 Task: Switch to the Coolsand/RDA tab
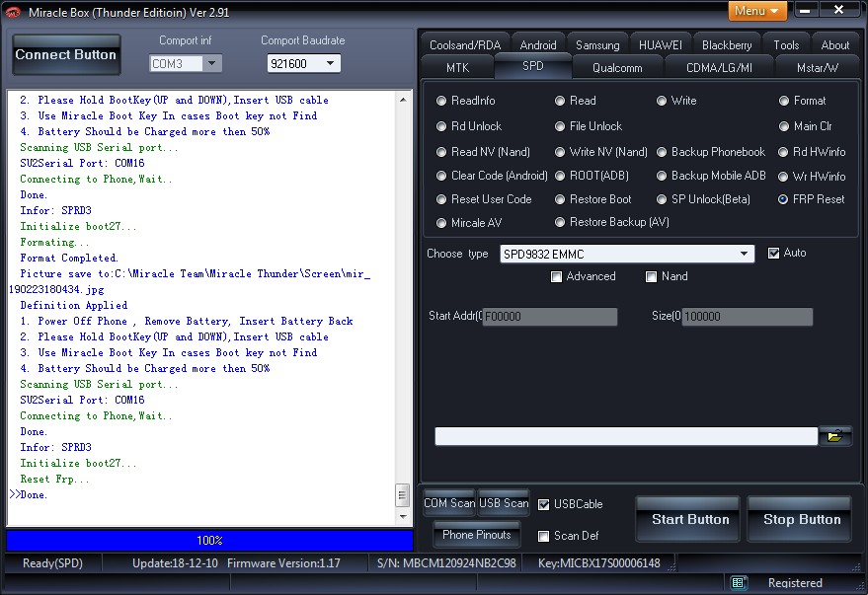coord(464,44)
